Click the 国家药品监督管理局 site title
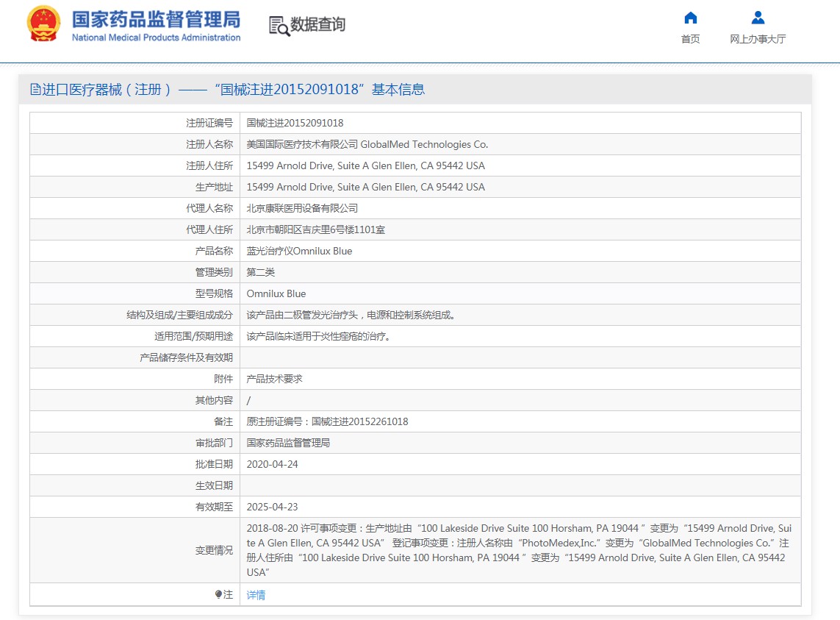 coord(157,19)
